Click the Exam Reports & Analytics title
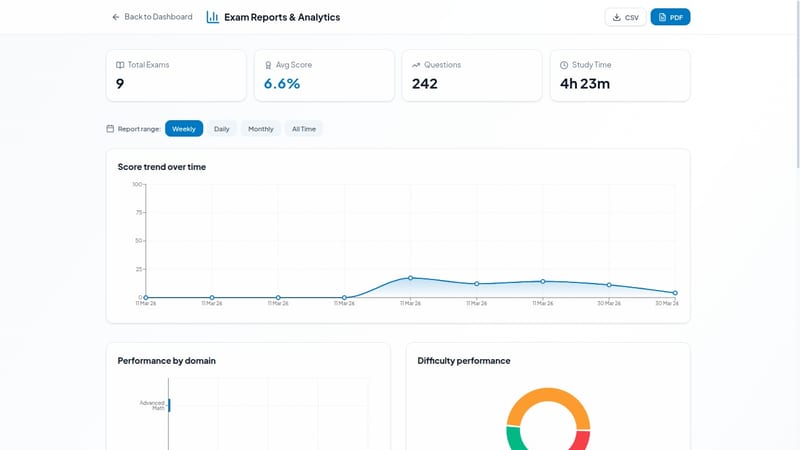Viewport: 800px width, 450px height. [282, 17]
